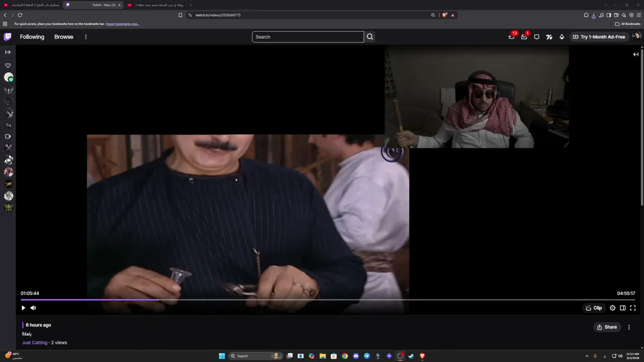Open the Browse page
Viewport: 644px width, 362px height.
coord(64,37)
